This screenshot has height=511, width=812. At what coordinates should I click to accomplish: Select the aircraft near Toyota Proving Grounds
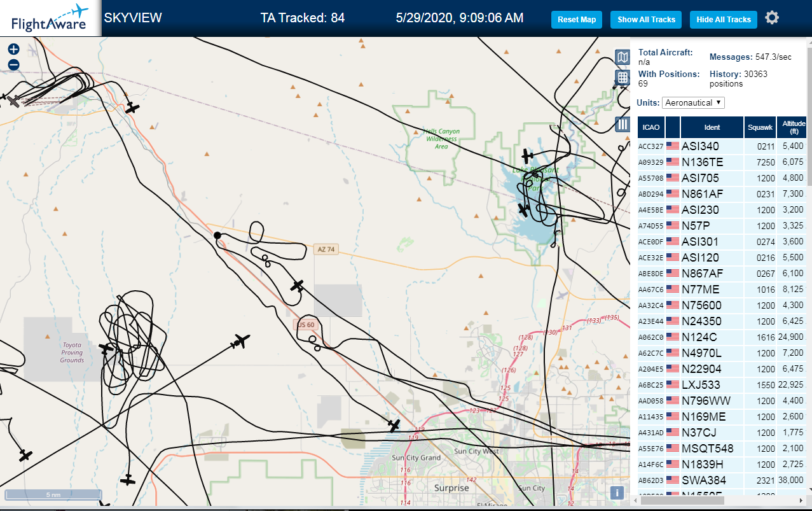click(x=106, y=349)
